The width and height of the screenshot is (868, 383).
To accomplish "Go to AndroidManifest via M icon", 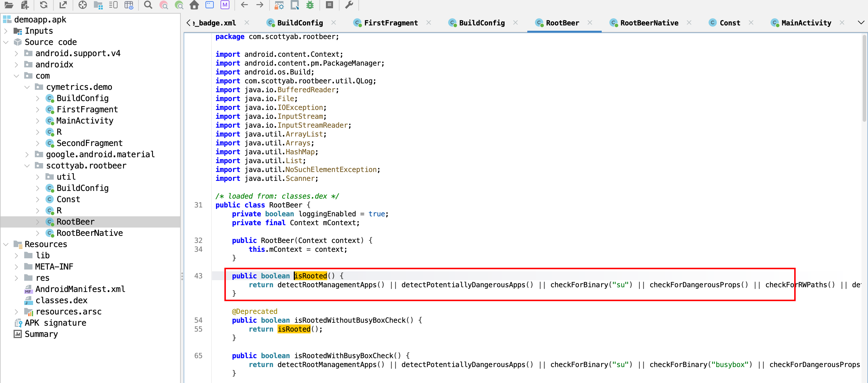I will (x=225, y=5).
